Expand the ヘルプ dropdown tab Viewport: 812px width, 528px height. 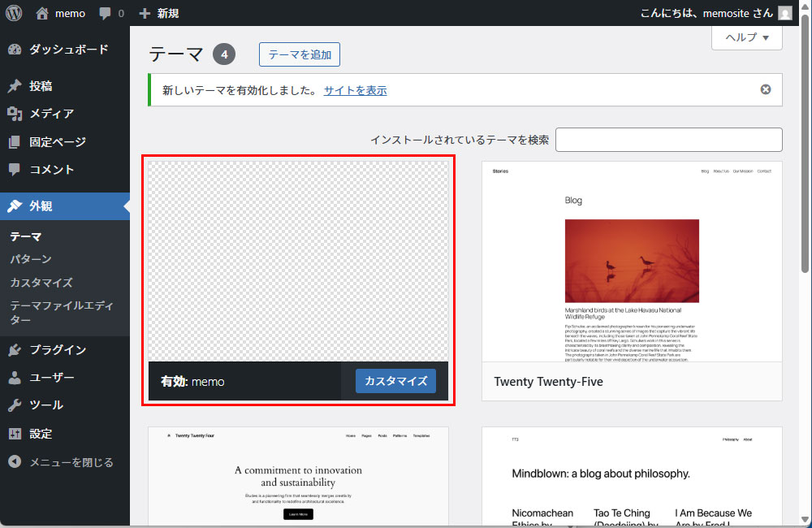[x=746, y=37]
